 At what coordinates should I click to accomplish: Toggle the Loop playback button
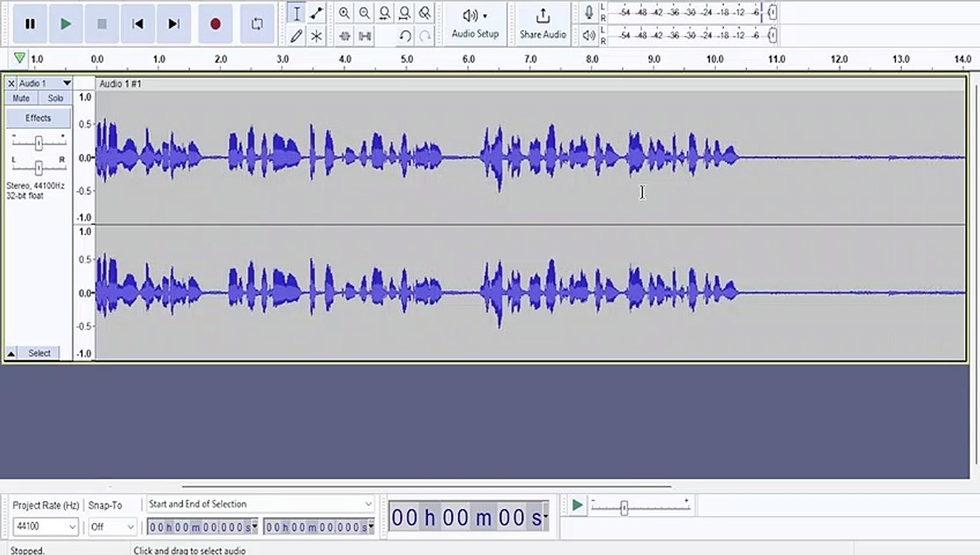coord(257,24)
